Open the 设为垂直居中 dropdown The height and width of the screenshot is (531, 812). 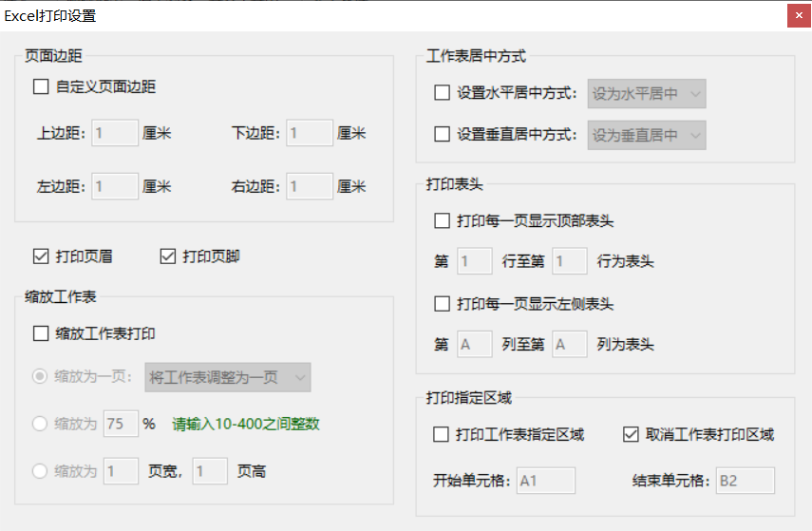pos(647,135)
